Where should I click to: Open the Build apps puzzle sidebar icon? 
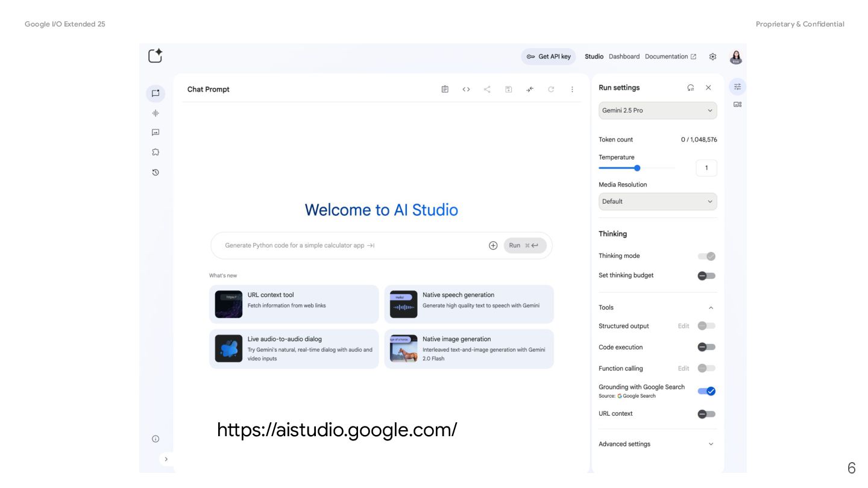pos(156,152)
